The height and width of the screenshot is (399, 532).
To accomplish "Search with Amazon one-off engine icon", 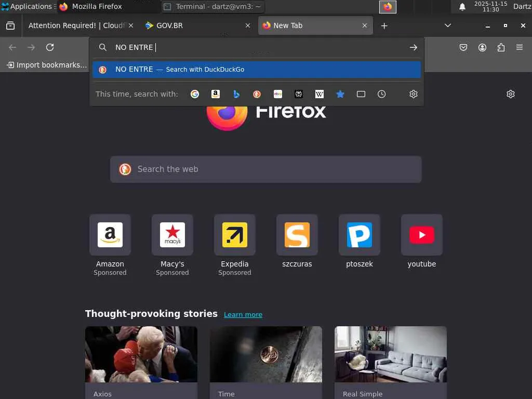I will pyautogui.click(x=216, y=94).
